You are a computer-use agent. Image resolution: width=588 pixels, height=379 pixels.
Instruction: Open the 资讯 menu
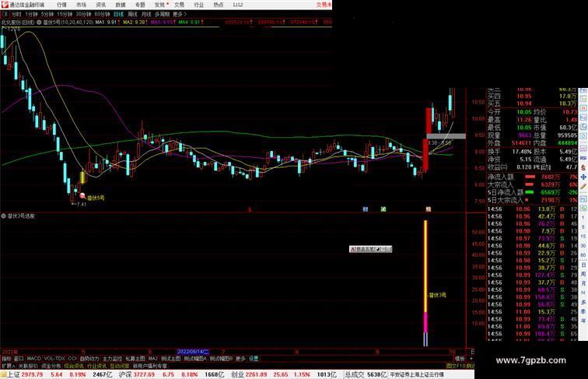click(100, 5)
